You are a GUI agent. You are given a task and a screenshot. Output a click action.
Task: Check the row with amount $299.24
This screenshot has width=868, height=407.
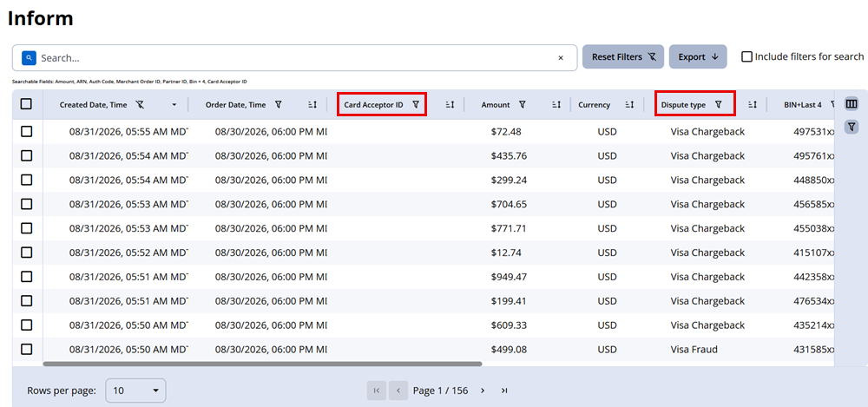coord(26,180)
